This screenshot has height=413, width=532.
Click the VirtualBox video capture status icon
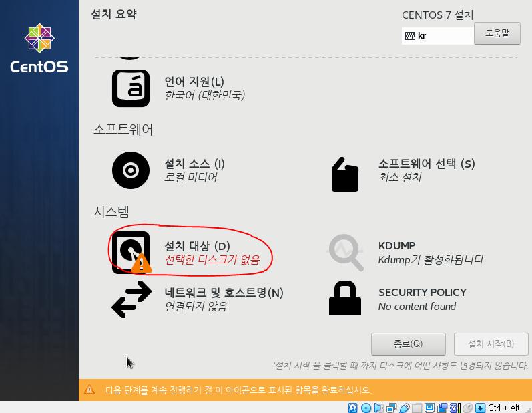pyautogui.click(x=443, y=408)
